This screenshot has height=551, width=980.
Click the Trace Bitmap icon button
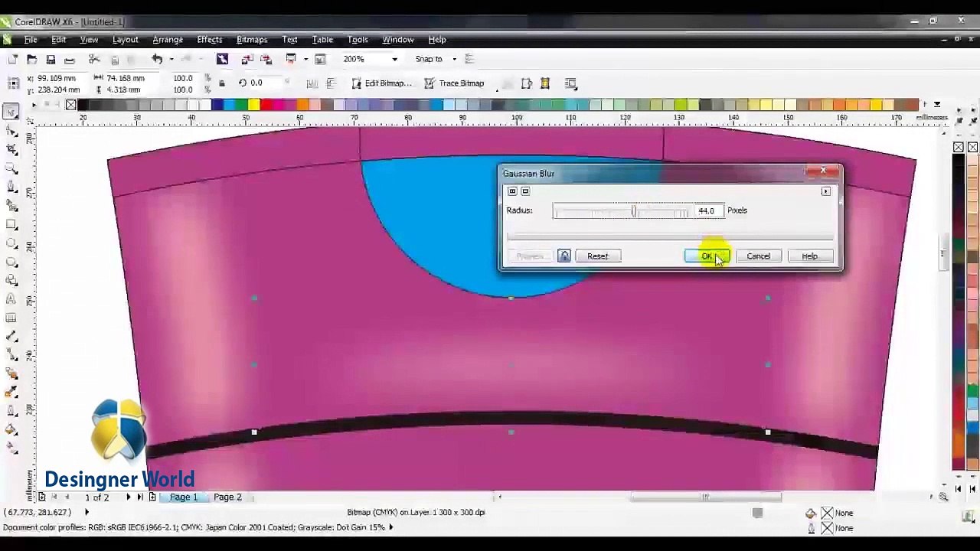pos(455,83)
